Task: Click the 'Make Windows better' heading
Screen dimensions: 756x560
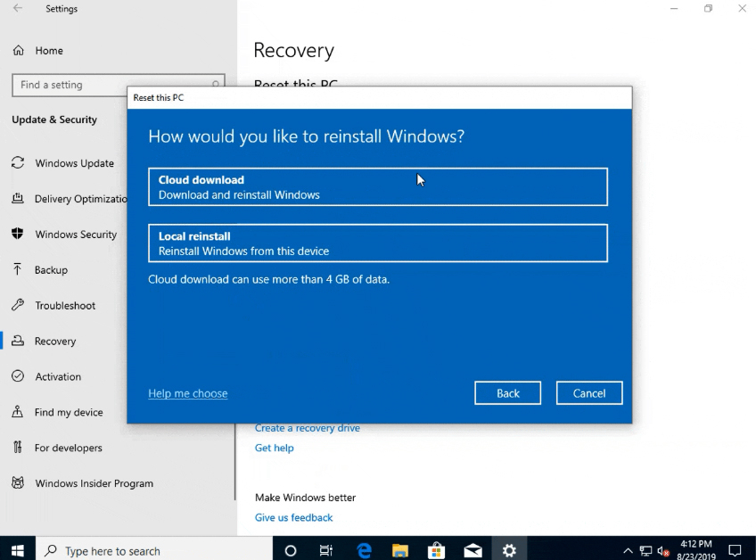Action: (x=305, y=498)
